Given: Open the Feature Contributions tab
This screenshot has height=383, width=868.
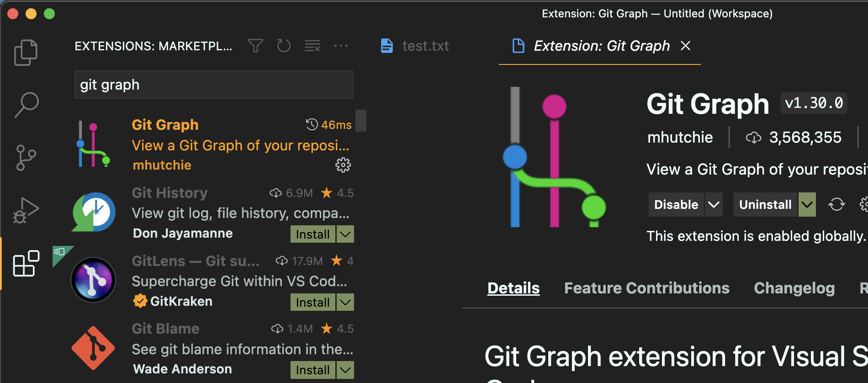Looking at the screenshot, I should [647, 288].
